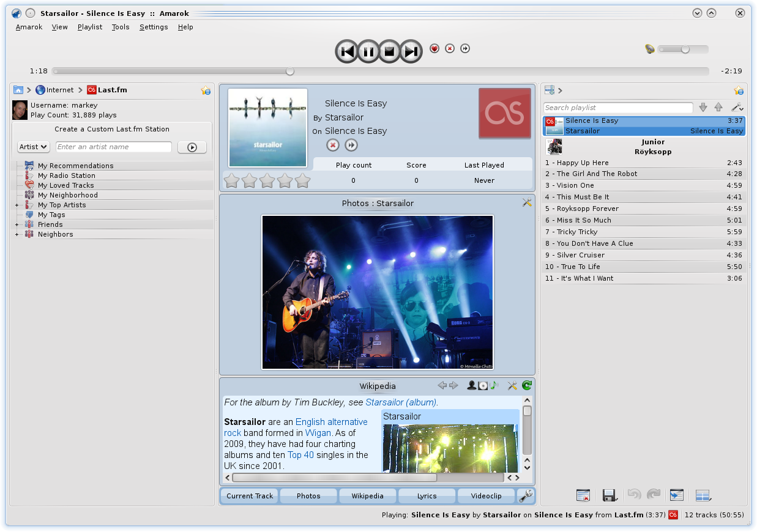The image size is (757, 532).
Task: Go back in Wikipedia applet history
Action: pos(442,385)
